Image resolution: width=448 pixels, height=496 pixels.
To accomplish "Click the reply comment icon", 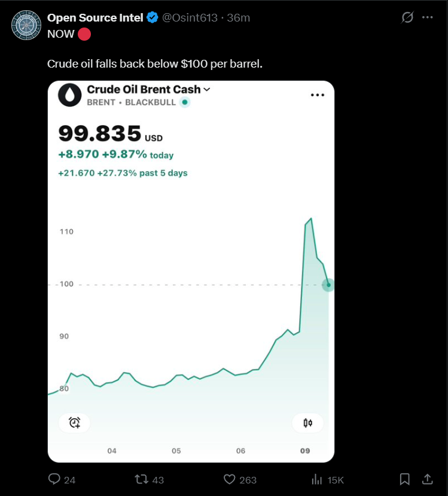I will pyautogui.click(x=54, y=479).
